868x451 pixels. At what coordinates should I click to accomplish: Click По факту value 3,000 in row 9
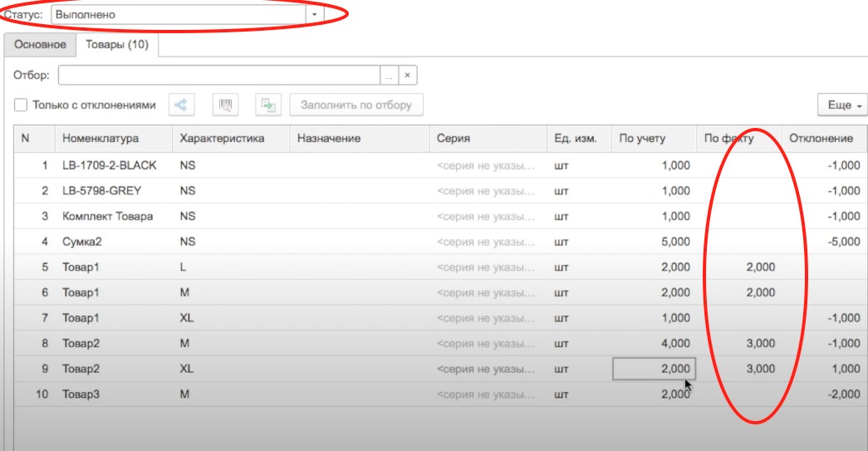click(x=739, y=369)
